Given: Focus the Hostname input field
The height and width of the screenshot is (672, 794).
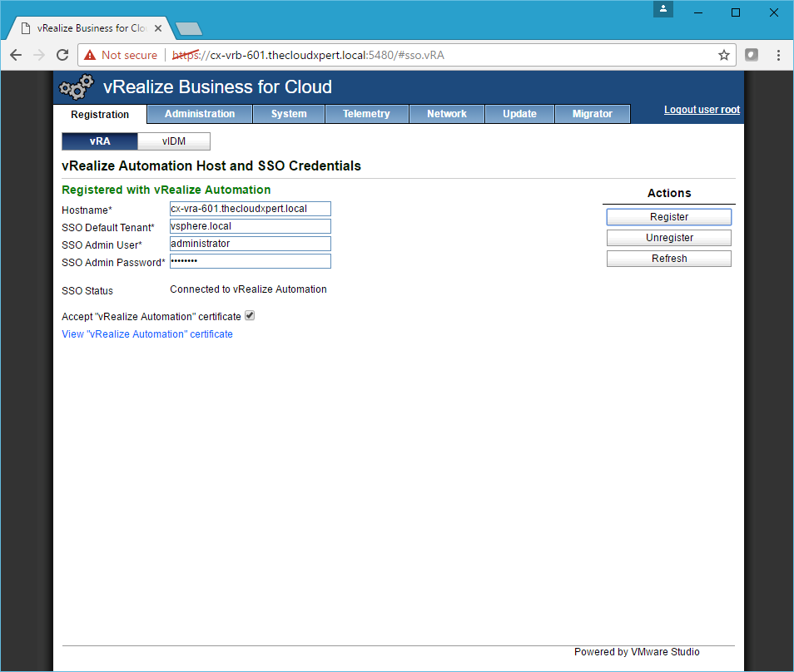Looking at the screenshot, I should tap(250, 209).
